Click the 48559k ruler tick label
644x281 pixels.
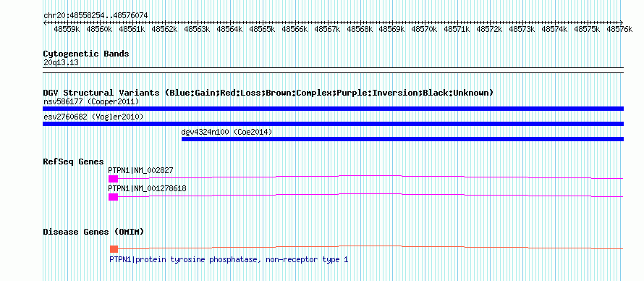[67, 30]
